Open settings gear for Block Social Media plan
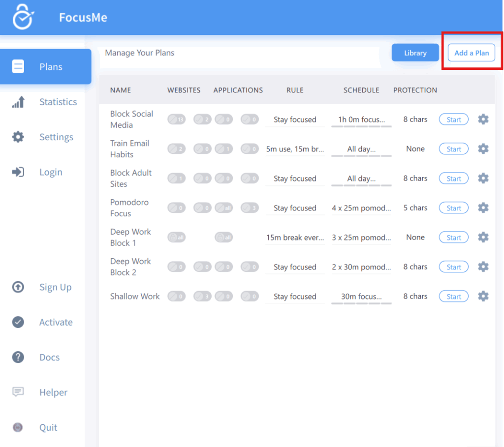 pos(483,119)
